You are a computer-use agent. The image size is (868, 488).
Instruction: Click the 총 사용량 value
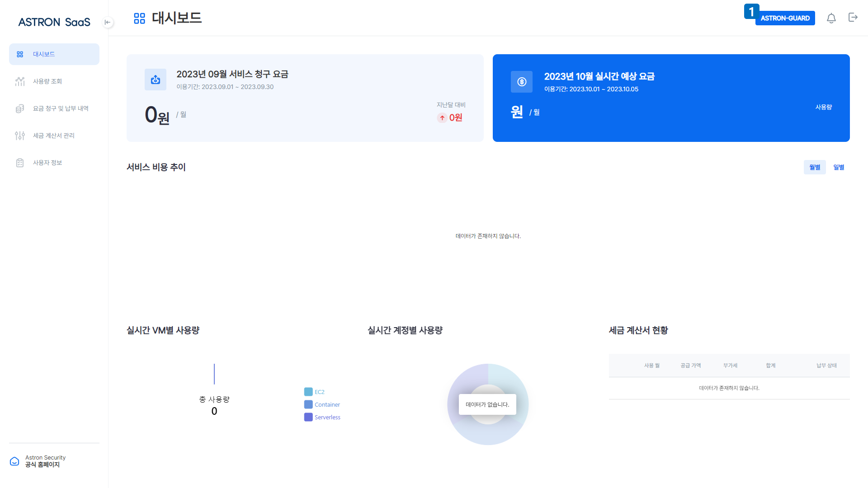214,411
